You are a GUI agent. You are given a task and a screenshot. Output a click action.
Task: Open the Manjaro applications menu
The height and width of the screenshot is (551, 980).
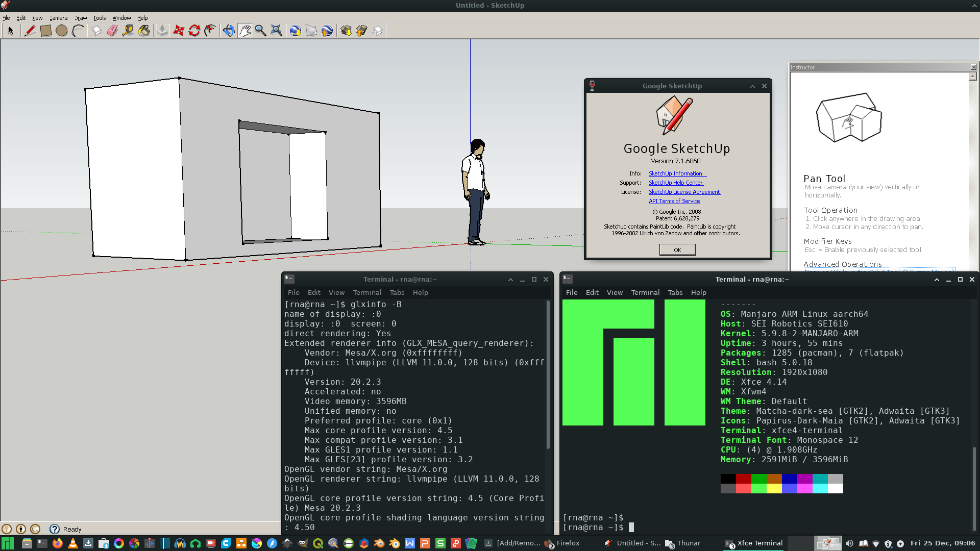[8, 543]
